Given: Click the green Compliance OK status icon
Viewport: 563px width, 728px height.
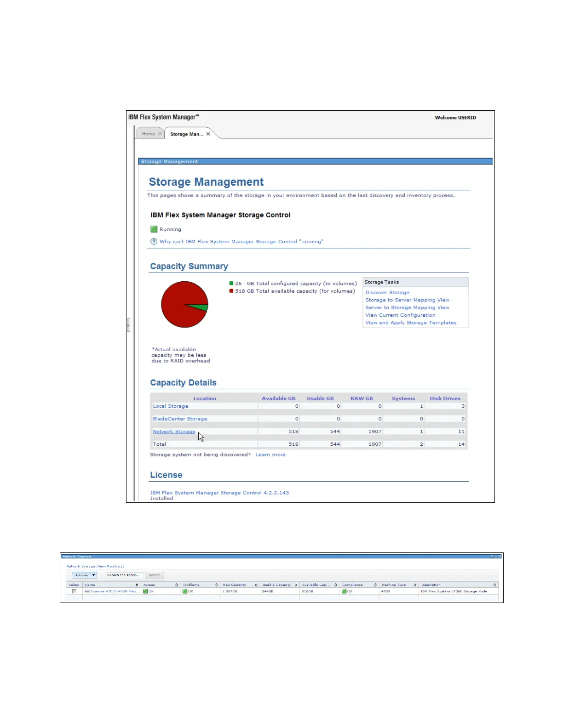Looking at the screenshot, I should [x=344, y=591].
